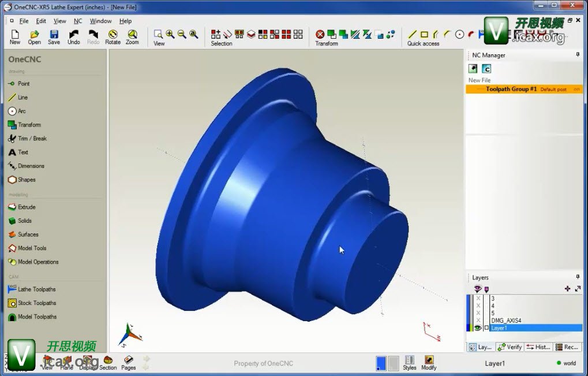The height and width of the screenshot is (376, 588).
Task: Undo the last action
Action: coord(74,37)
